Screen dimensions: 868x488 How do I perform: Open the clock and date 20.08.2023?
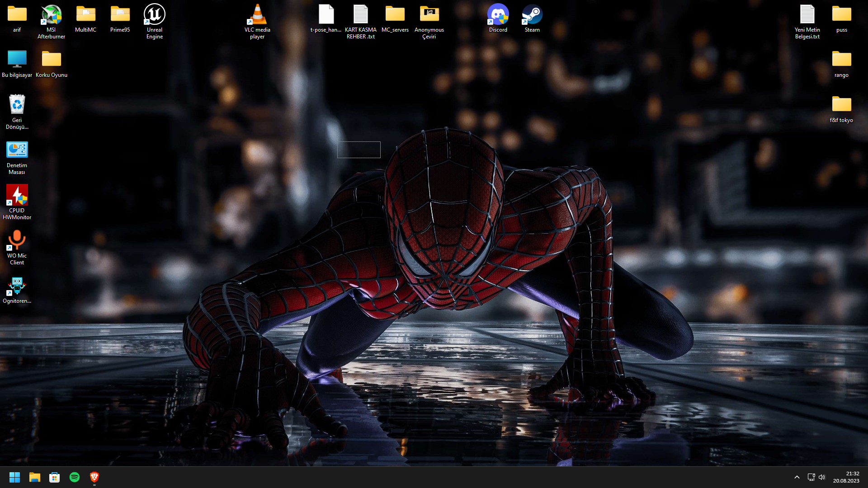pyautogui.click(x=846, y=477)
